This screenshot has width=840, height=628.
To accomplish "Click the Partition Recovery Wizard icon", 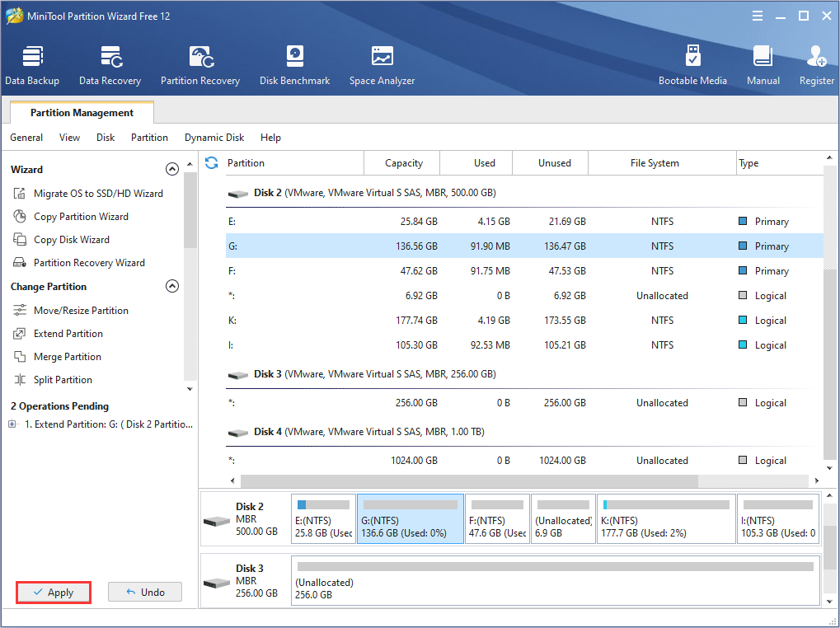I will click(19, 262).
